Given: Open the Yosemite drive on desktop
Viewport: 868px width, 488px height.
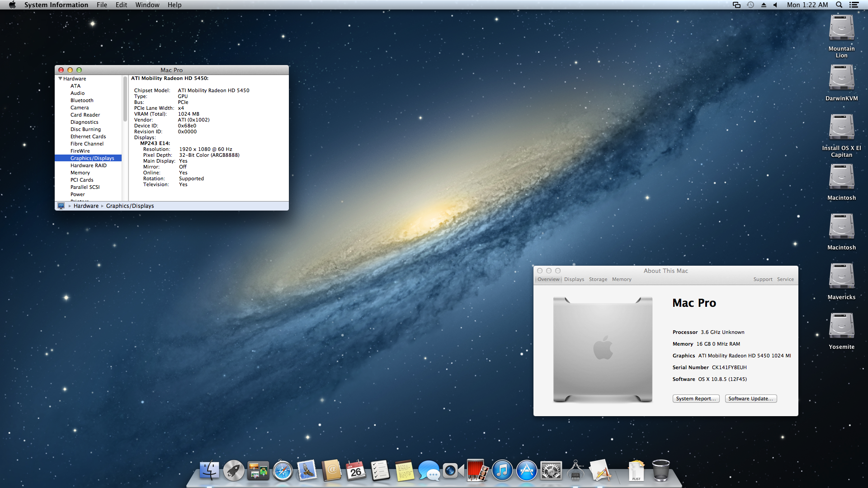Looking at the screenshot, I should coord(841,326).
